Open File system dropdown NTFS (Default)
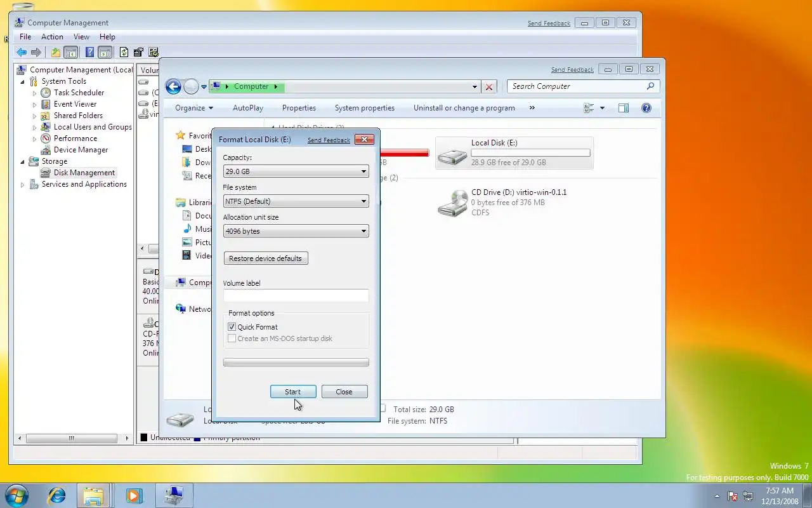This screenshot has height=508, width=812. tap(296, 201)
